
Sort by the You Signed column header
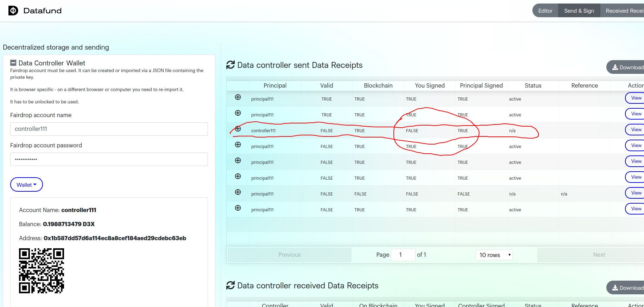pos(430,85)
